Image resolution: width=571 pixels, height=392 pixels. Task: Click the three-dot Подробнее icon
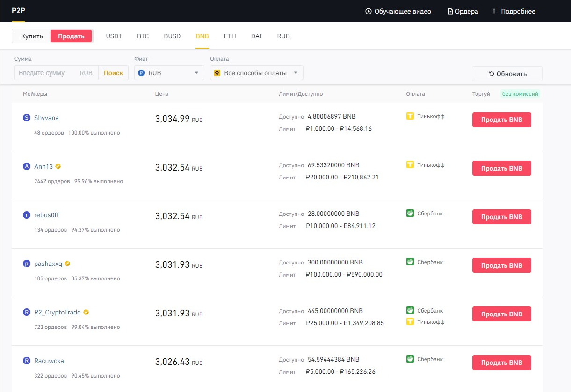(x=494, y=11)
